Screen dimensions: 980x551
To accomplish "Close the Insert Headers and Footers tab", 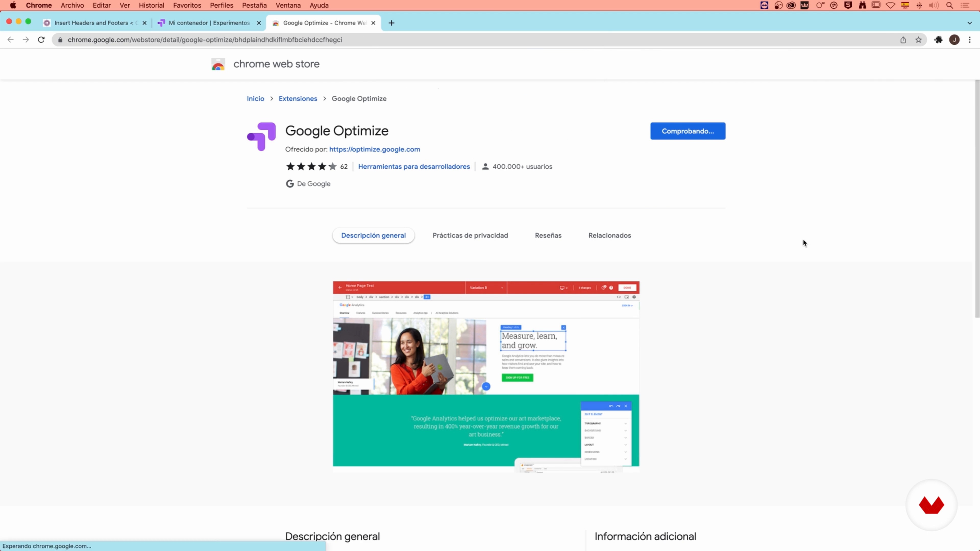I will (144, 23).
